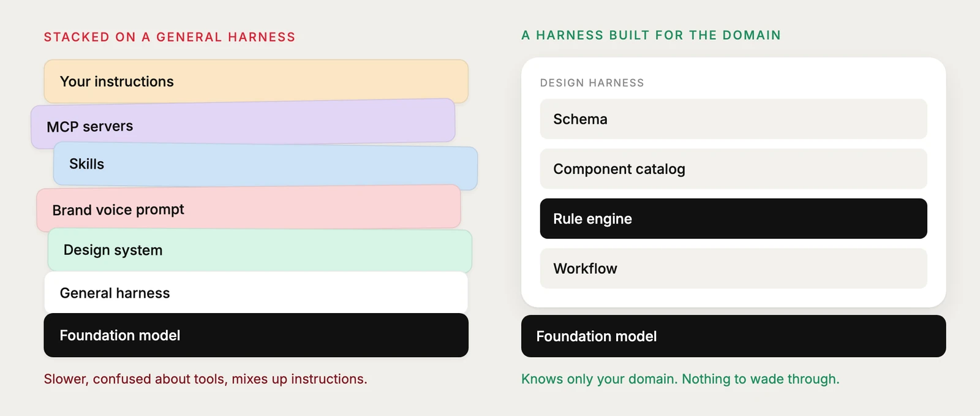Click the 'STACKED ON A GENERAL HARNESS' heading
This screenshot has height=416, width=980.
click(170, 37)
